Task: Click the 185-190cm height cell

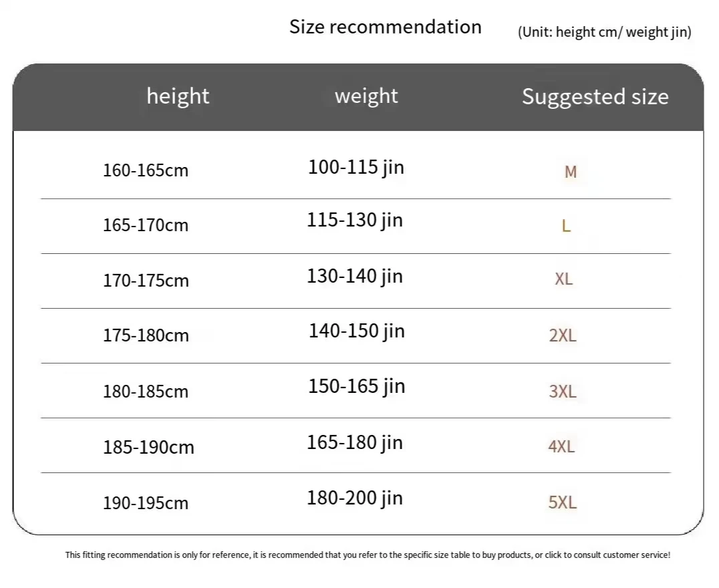Action: tap(148, 447)
